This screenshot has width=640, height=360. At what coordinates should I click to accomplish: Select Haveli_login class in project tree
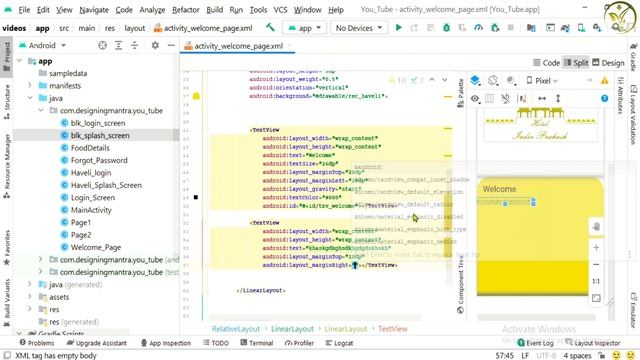click(91, 173)
